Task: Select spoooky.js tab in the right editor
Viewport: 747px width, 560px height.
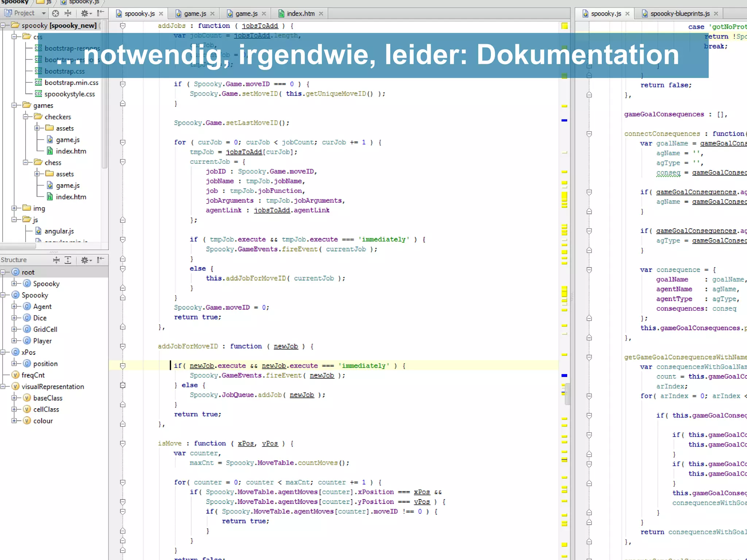Action: 606,13
